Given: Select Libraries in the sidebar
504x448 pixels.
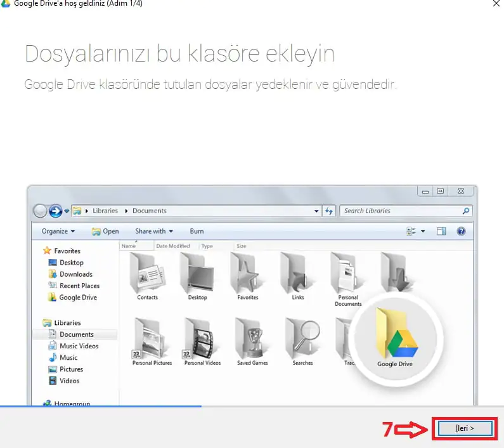Looking at the screenshot, I should [61, 322].
